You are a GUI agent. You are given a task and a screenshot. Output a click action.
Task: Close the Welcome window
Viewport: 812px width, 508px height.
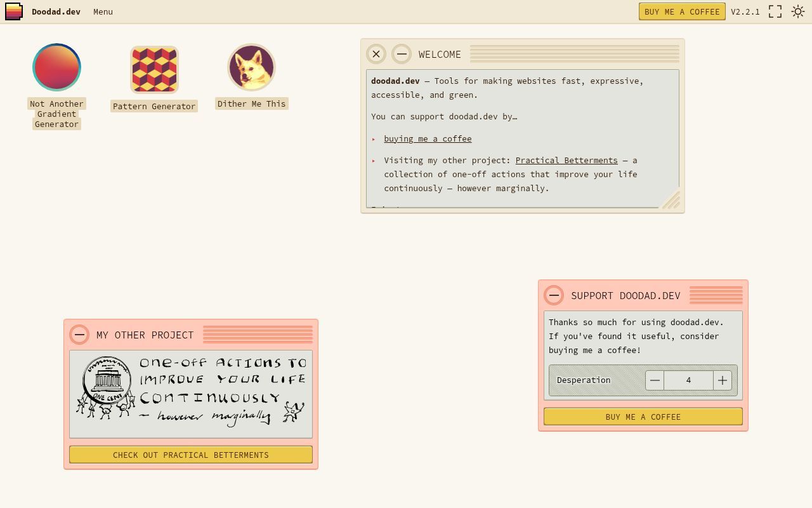(376, 54)
